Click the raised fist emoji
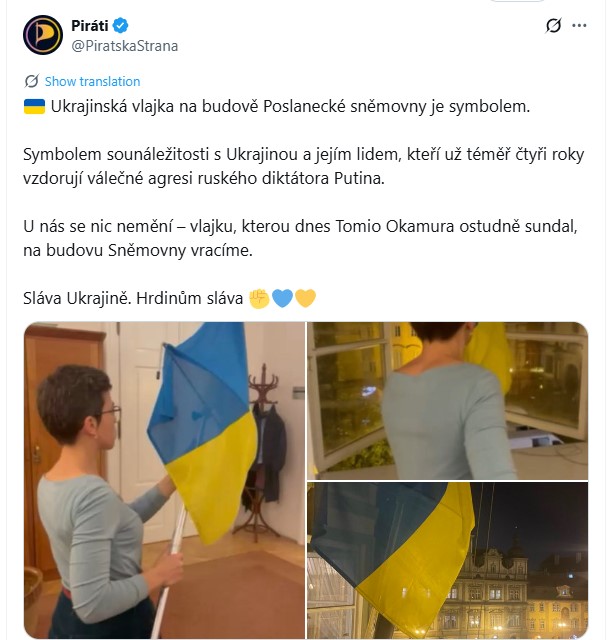 click(x=259, y=298)
